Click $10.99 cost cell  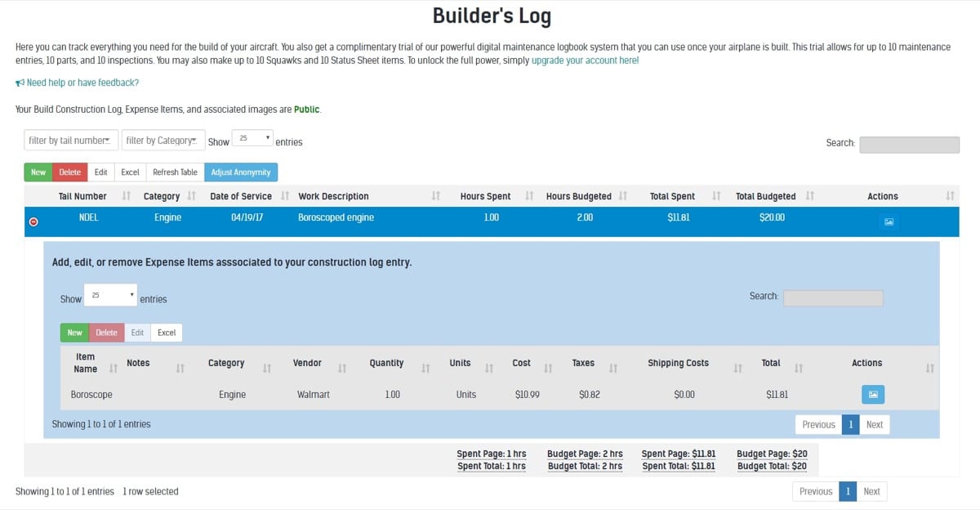[528, 395]
